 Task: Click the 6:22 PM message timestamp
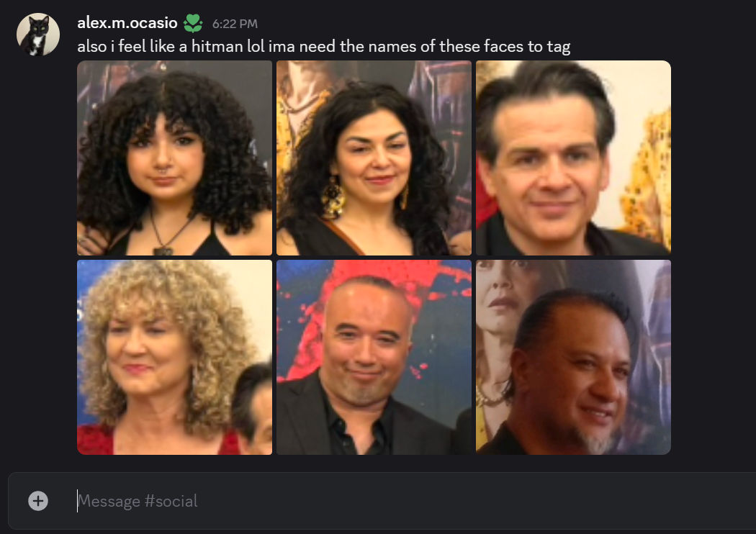235,24
